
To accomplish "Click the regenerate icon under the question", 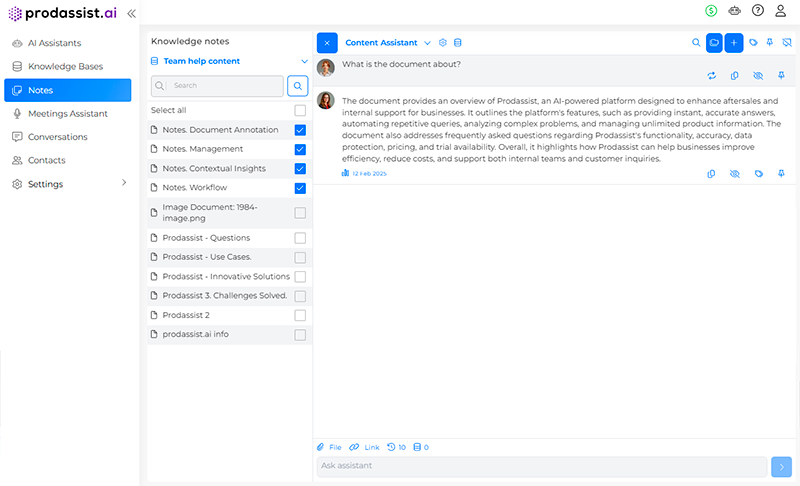I will pyautogui.click(x=711, y=75).
